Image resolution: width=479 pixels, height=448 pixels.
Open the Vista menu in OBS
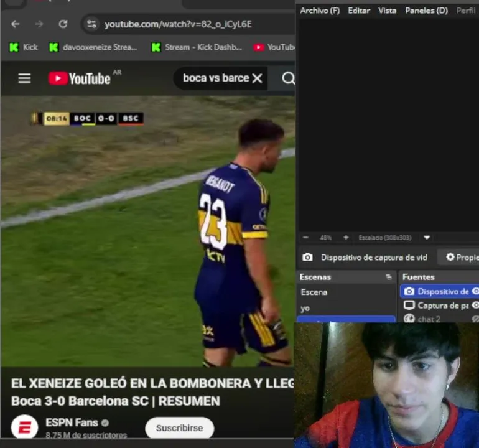pyautogui.click(x=388, y=11)
